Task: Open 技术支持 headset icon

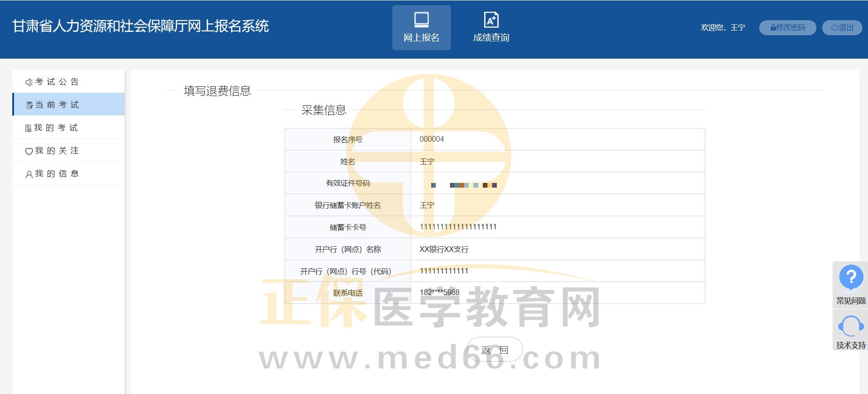Action: (851, 326)
